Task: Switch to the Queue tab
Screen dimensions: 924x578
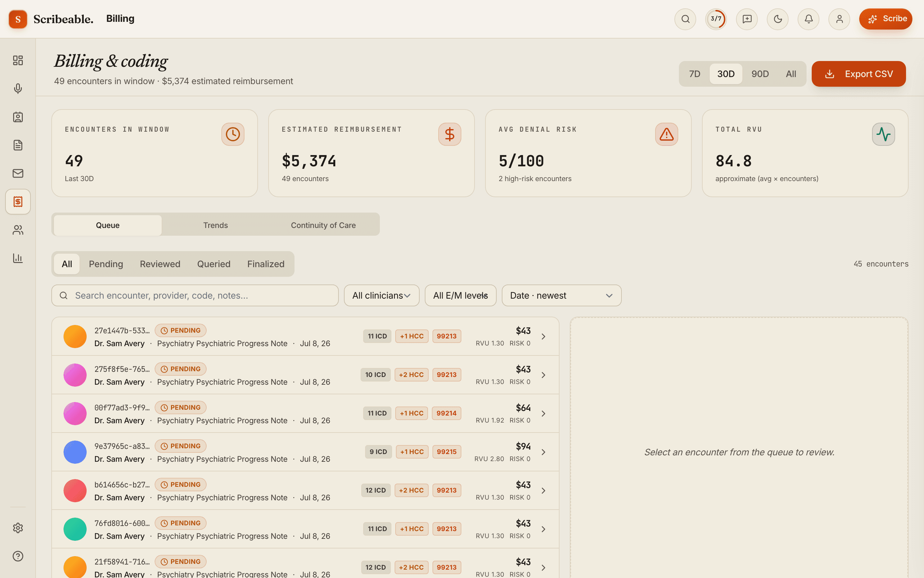Action: [108, 225]
